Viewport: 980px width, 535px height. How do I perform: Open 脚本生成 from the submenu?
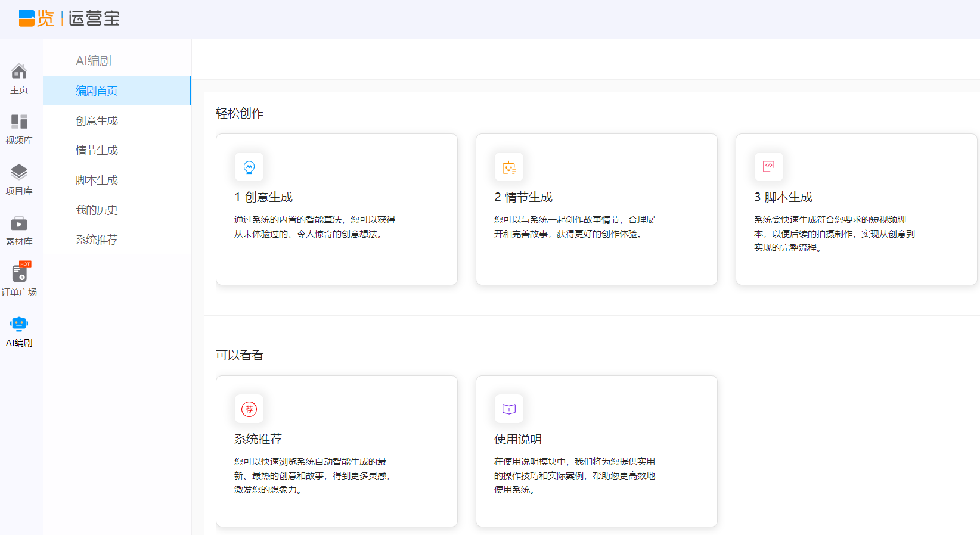pyautogui.click(x=97, y=181)
